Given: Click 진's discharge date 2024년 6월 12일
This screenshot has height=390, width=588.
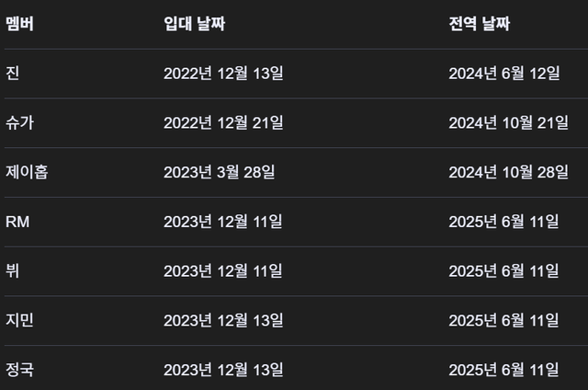Looking at the screenshot, I should pos(504,74).
